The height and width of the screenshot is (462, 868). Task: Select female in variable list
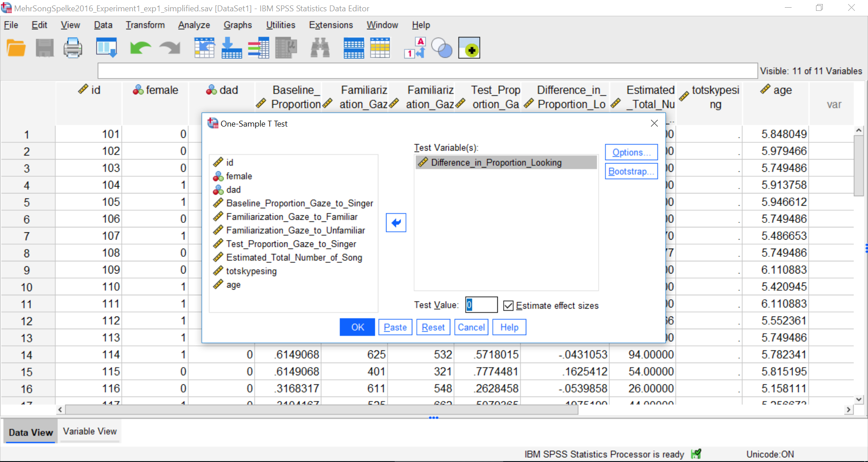[293, 176]
